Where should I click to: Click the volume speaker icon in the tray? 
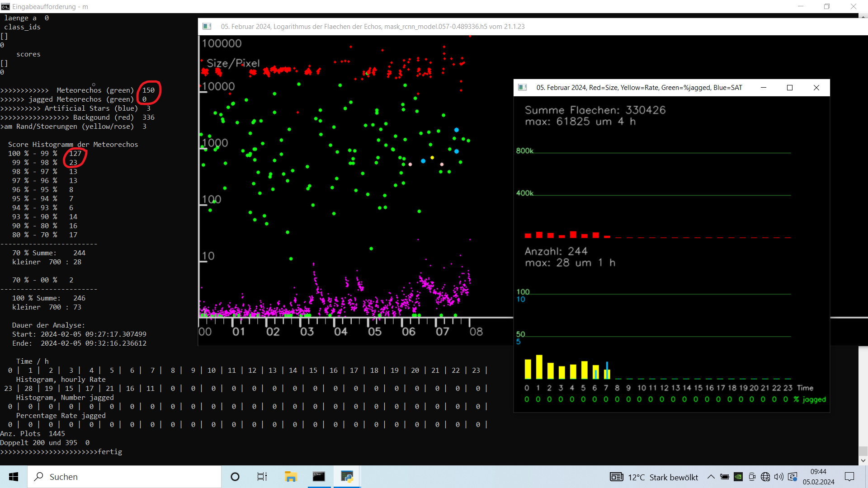point(778,477)
